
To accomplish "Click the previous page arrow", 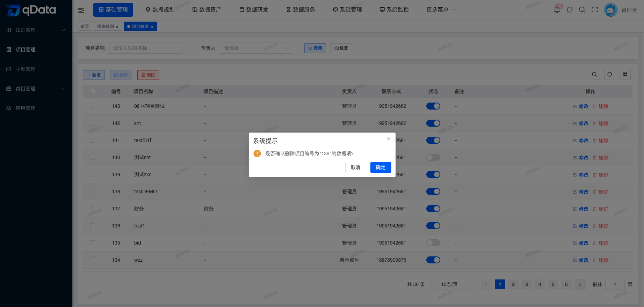I will click(x=486, y=284).
